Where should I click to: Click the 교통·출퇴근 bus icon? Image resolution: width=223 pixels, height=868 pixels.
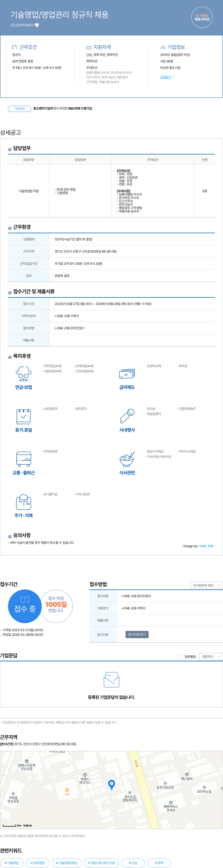click(x=24, y=459)
